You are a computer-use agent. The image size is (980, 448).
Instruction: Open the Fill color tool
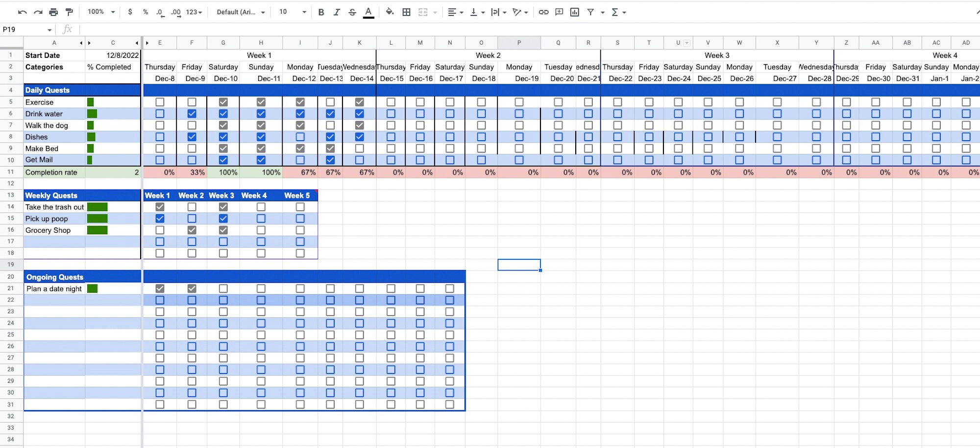[390, 12]
